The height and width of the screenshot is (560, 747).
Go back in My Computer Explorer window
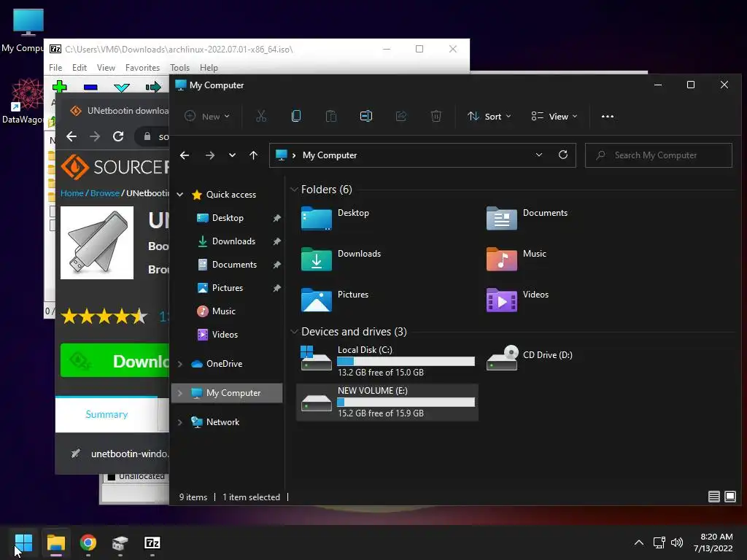tap(185, 155)
